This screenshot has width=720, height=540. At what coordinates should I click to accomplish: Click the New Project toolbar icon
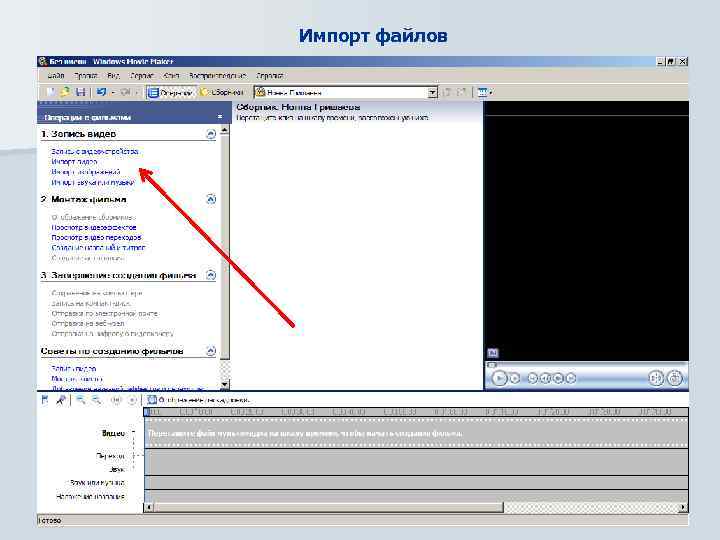tap(50, 92)
